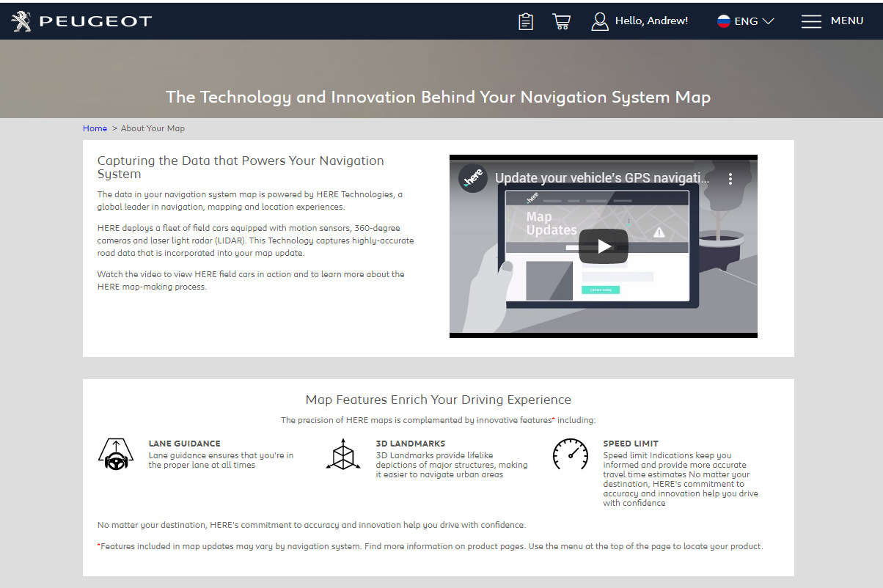
Task: Click the LANE GUIDANCE feature heading
Action: 184,444
